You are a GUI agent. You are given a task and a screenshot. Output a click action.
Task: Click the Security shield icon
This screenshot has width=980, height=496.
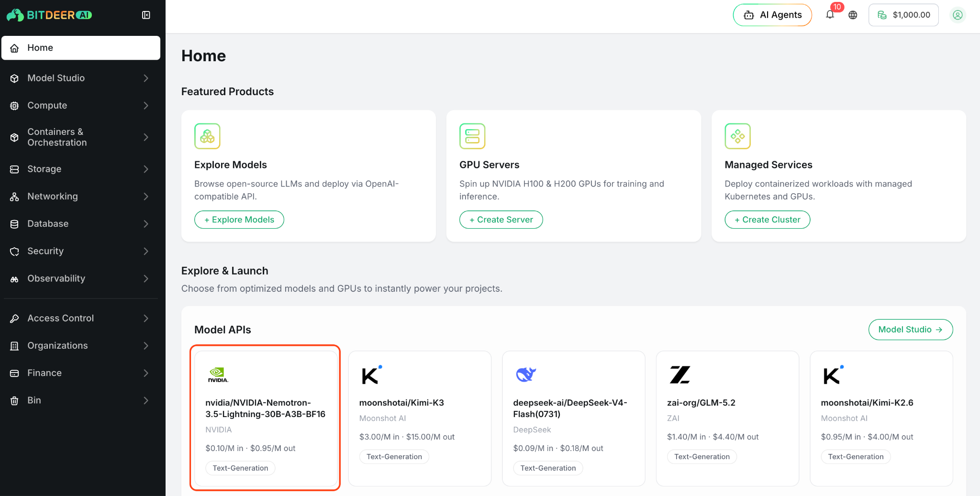pos(15,251)
